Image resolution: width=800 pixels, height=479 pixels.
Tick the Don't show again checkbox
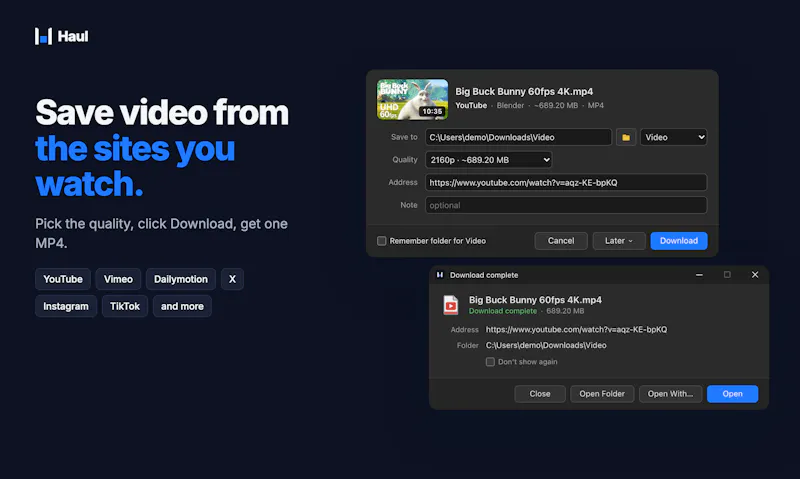[x=490, y=362]
